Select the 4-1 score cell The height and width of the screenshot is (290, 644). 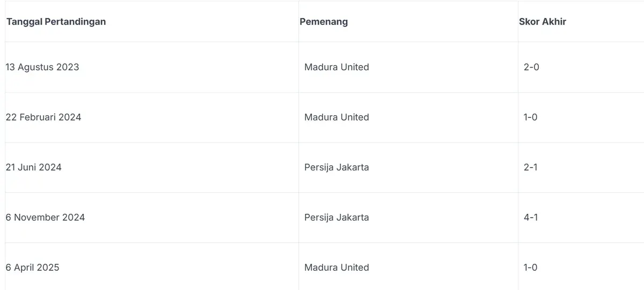tap(531, 217)
